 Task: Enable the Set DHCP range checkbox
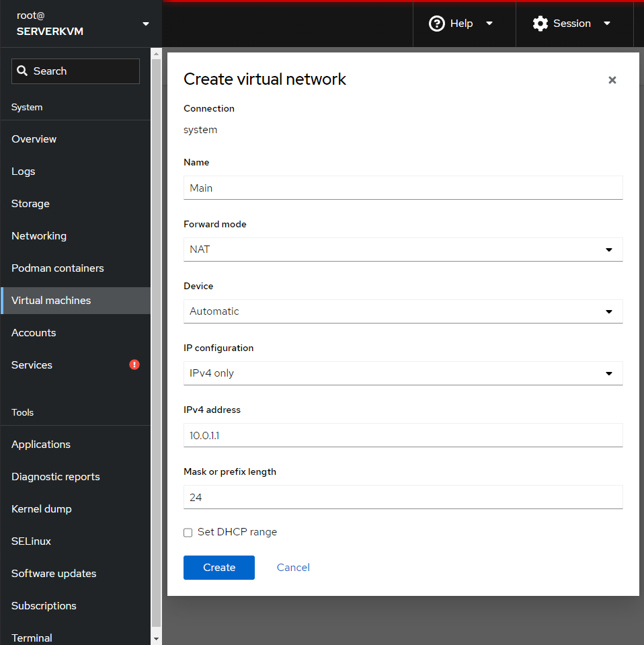[188, 533]
